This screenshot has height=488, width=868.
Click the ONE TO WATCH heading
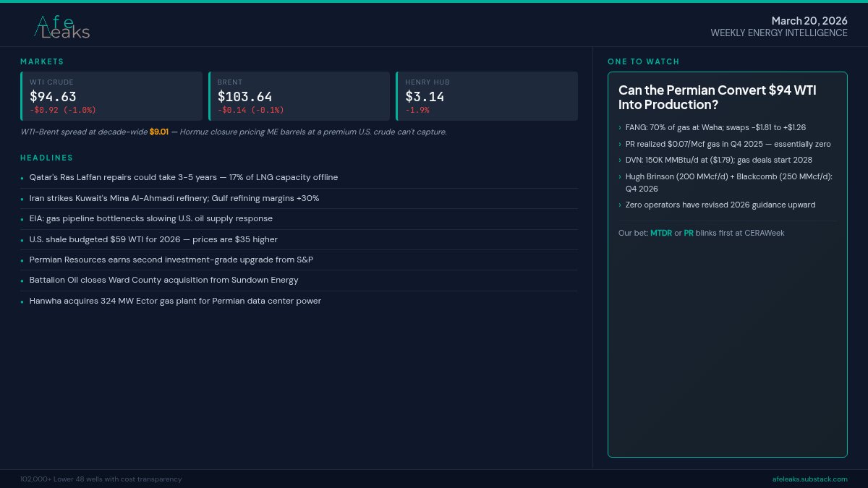[x=644, y=62]
